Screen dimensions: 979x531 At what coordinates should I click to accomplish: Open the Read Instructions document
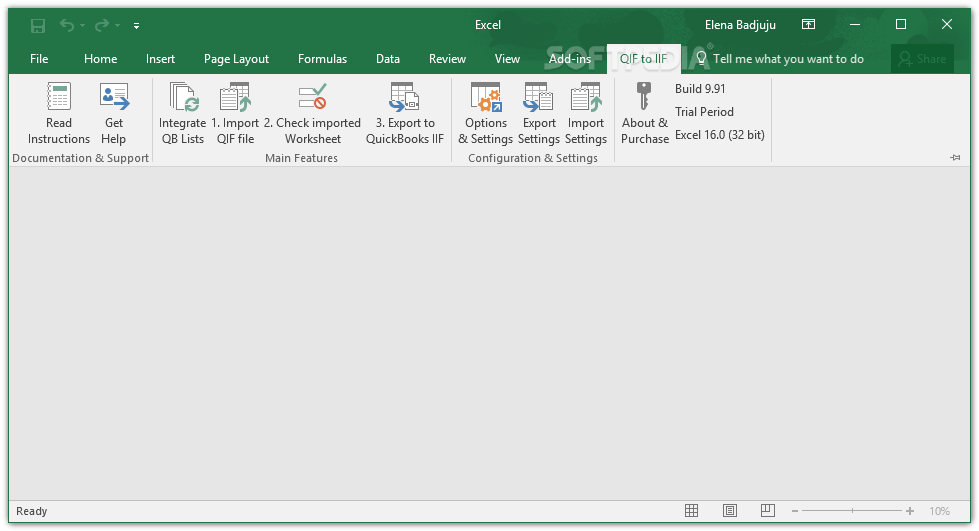click(59, 114)
